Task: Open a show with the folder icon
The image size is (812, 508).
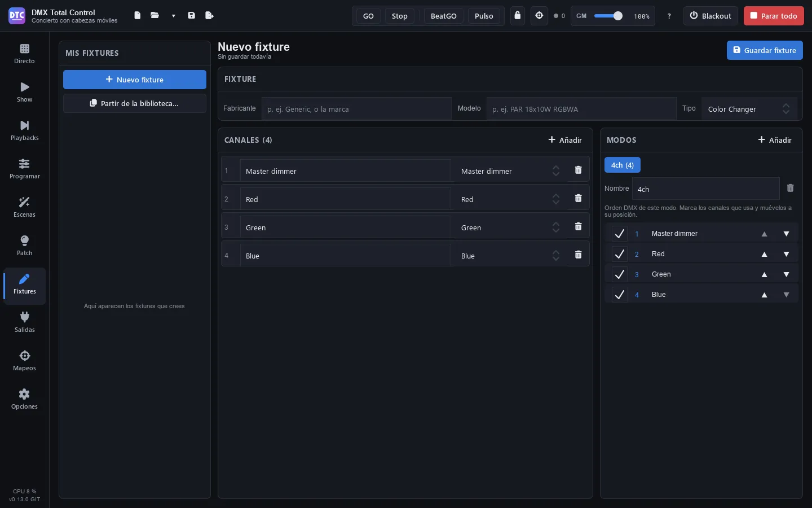Action: (x=155, y=16)
